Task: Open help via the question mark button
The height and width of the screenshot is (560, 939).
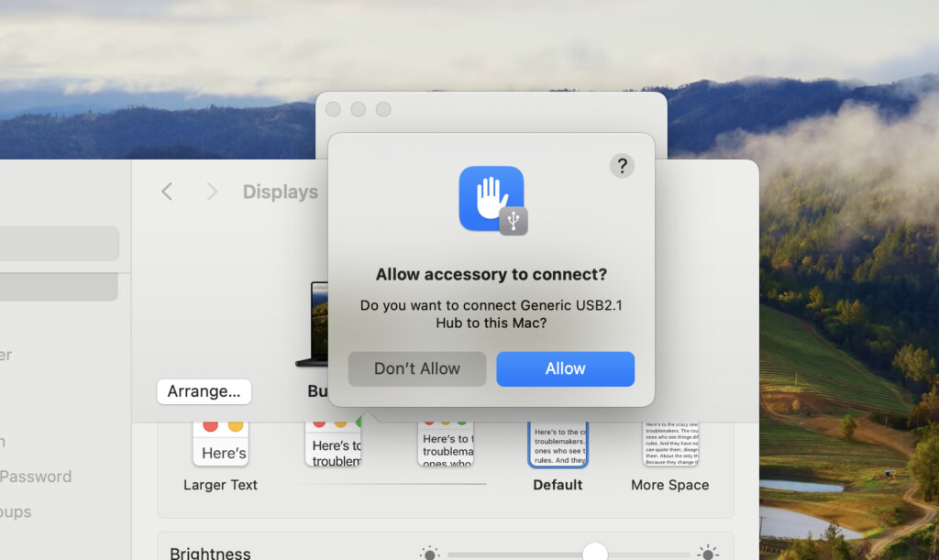Action: tap(623, 166)
